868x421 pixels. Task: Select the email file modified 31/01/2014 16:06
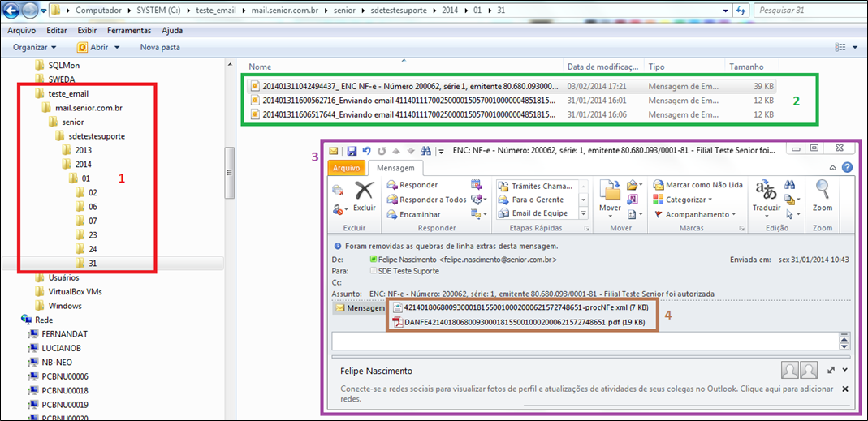point(512,114)
